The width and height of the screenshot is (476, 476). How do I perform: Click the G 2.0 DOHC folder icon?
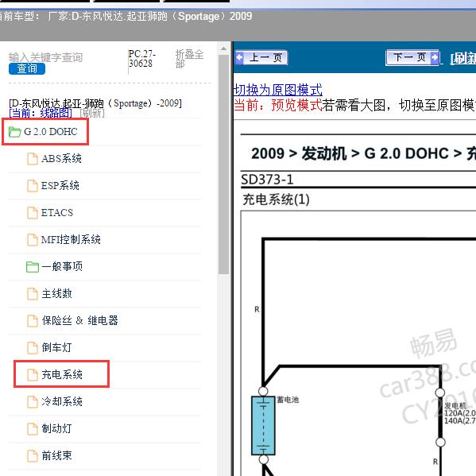[14, 132]
